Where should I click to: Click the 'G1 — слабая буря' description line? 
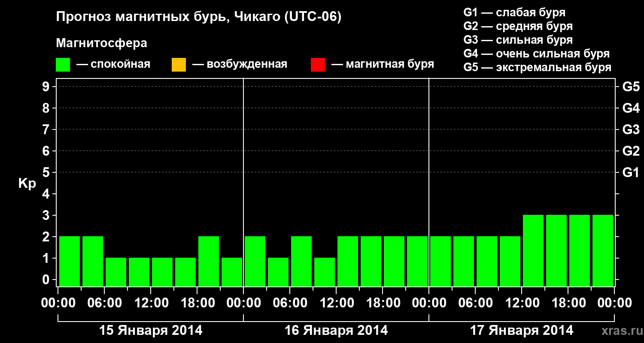pyautogui.click(x=514, y=12)
